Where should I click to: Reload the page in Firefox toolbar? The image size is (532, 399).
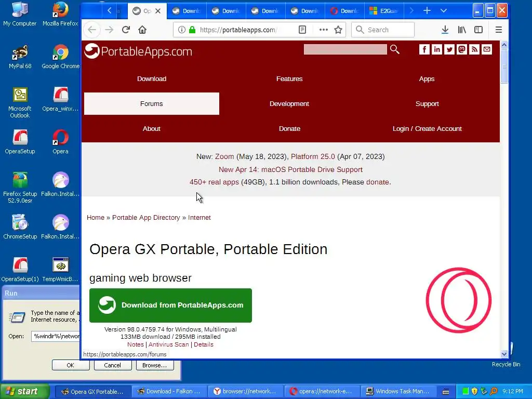point(126,30)
